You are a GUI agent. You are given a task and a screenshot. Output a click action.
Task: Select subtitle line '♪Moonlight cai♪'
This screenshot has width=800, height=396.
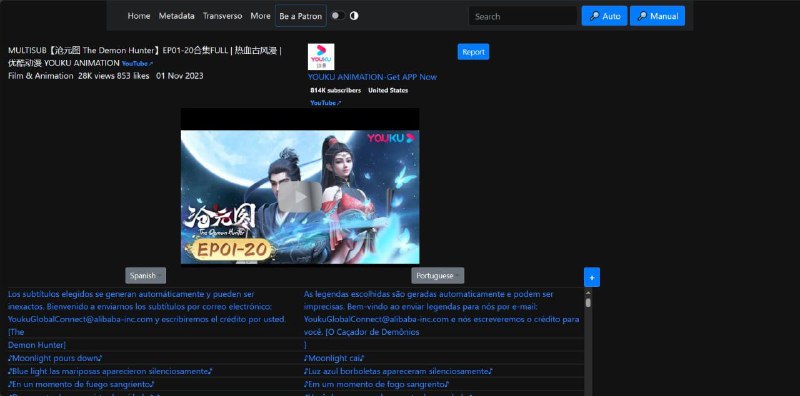coord(334,358)
